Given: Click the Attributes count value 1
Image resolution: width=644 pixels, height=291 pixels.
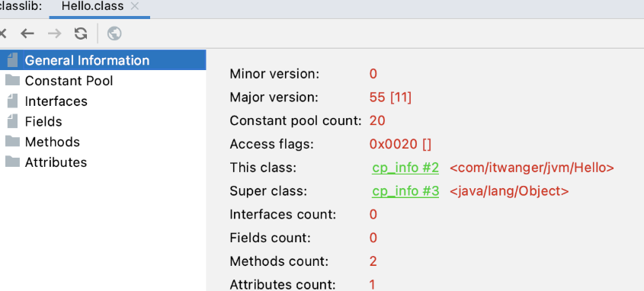Looking at the screenshot, I should point(373,284).
